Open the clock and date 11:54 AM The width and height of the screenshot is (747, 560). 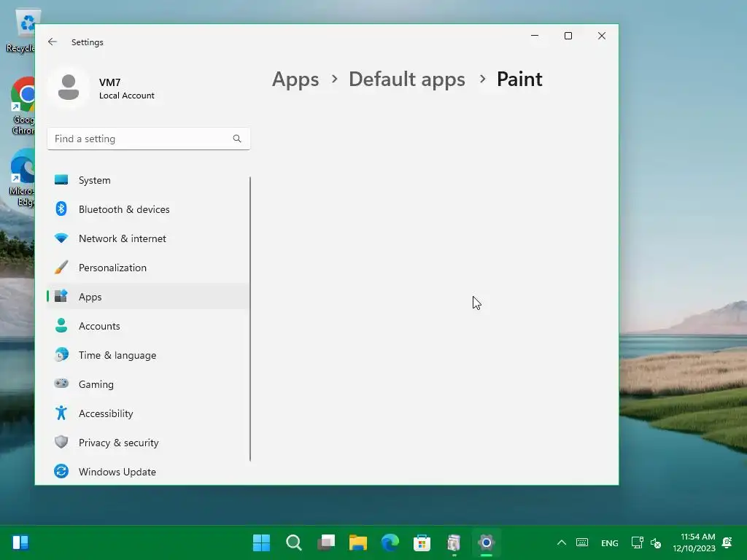coord(694,542)
